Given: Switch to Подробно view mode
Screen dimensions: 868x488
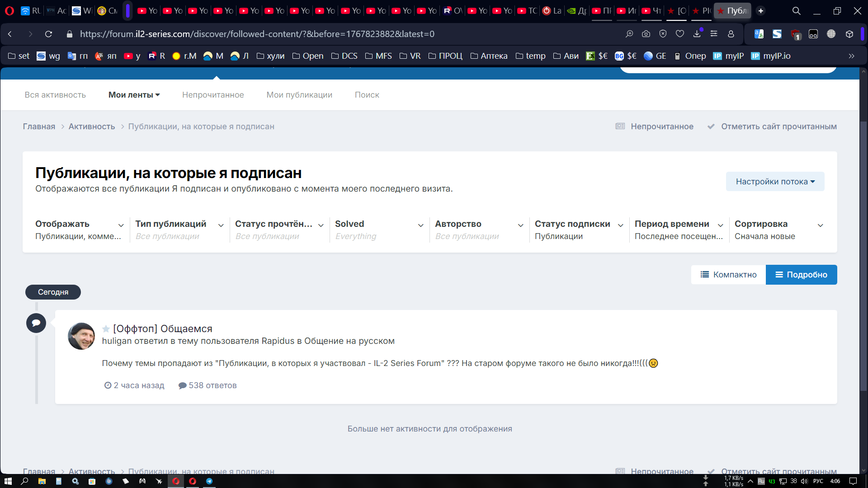Looking at the screenshot, I should click(x=801, y=275).
